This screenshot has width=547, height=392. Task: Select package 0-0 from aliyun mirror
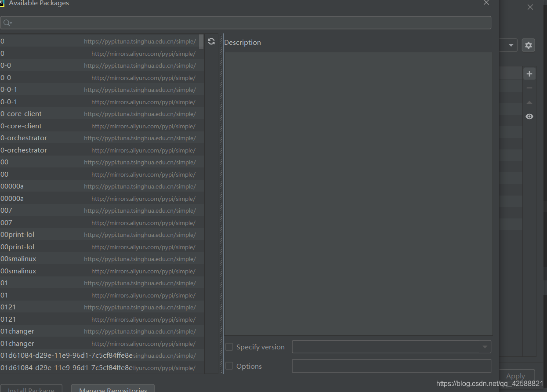[x=99, y=78]
